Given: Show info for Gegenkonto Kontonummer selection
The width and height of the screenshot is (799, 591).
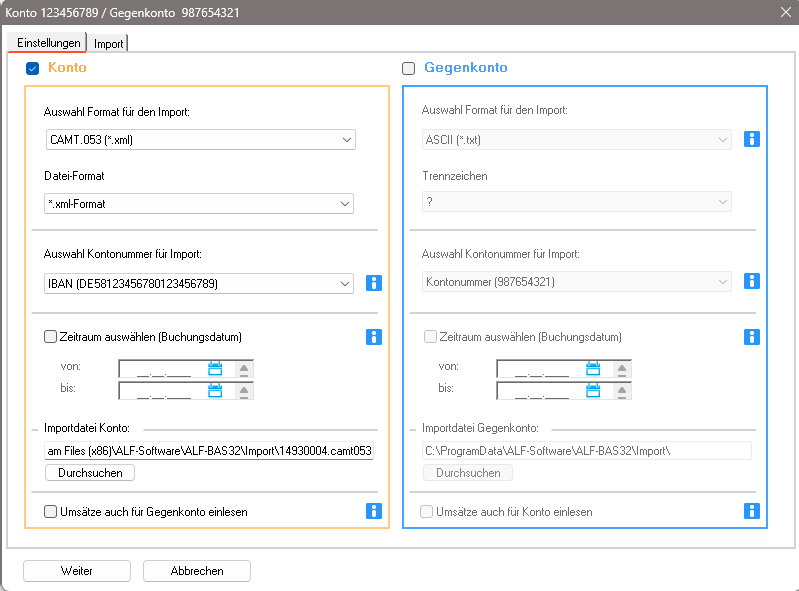Looking at the screenshot, I should [x=752, y=281].
